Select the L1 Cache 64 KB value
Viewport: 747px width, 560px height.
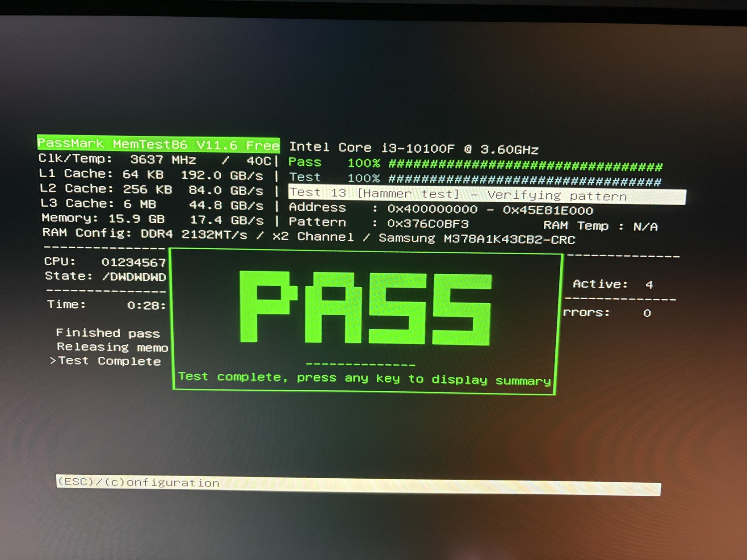pyautogui.click(x=143, y=174)
